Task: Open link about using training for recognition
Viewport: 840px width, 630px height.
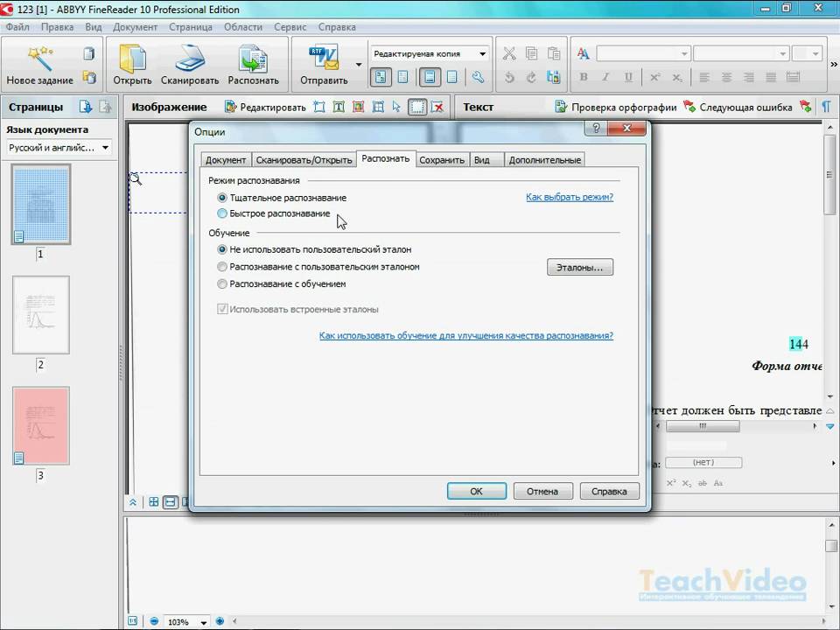Action: (466, 335)
